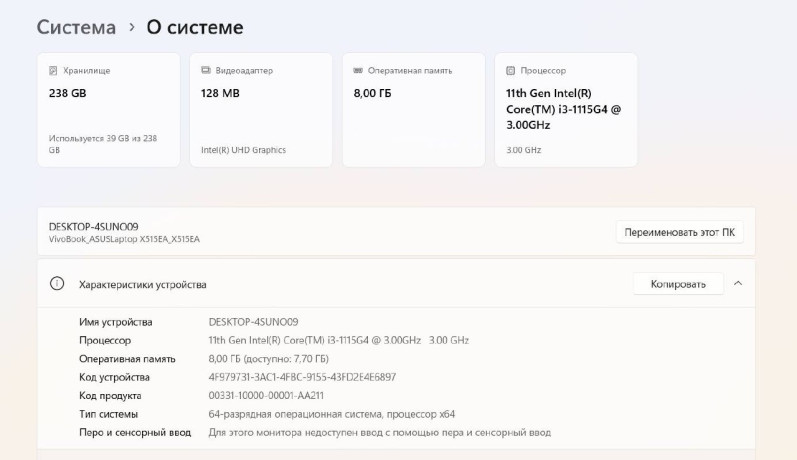The width and height of the screenshot is (797, 460).
Task: Click the info icon beside Характеристики устройства
Action: click(x=57, y=284)
